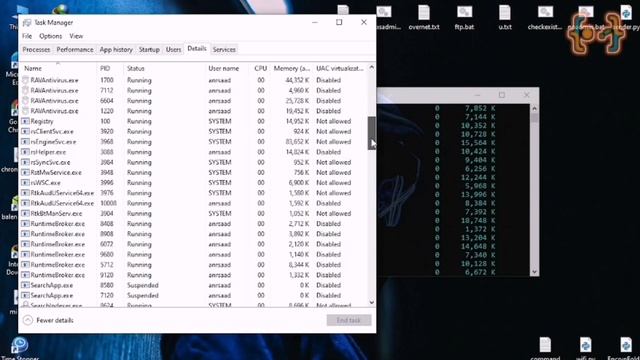Viewport: 640px width, 360px height.
Task: Click the console window scrollbar down arrow
Action: point(534,272)
